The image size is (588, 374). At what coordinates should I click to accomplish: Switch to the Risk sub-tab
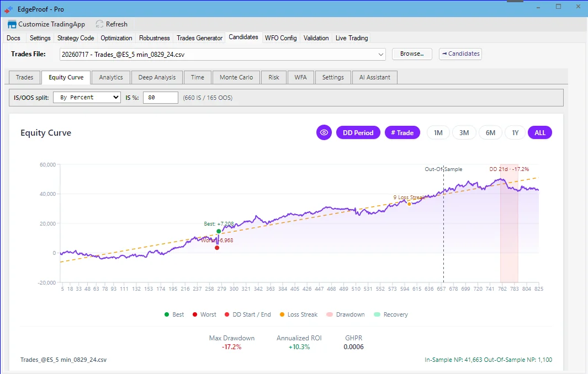(274, 77)
